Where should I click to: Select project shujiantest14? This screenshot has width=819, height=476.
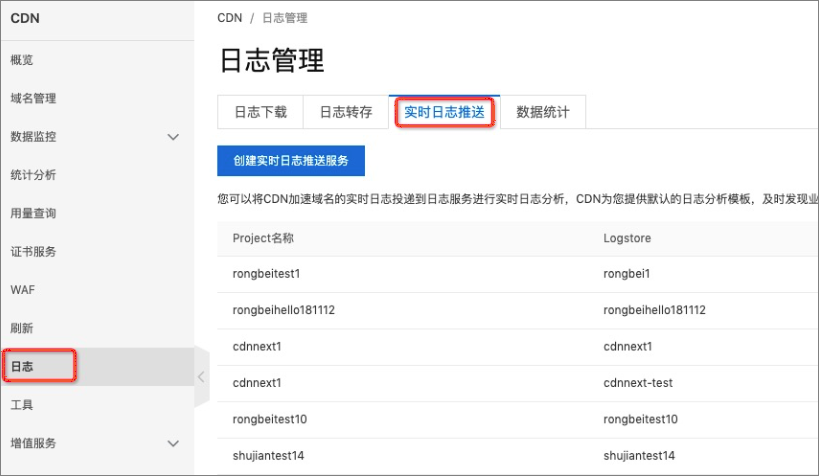click(268, 456)
